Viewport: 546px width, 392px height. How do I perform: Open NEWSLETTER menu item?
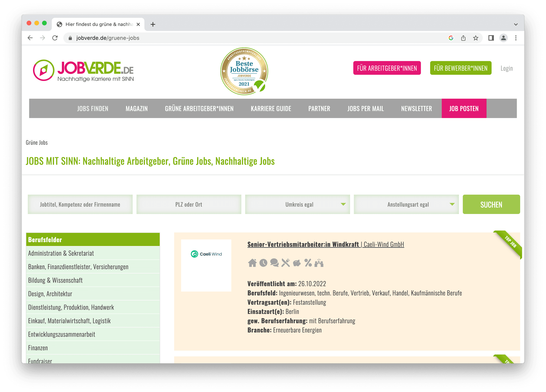(x=416, y=108)
